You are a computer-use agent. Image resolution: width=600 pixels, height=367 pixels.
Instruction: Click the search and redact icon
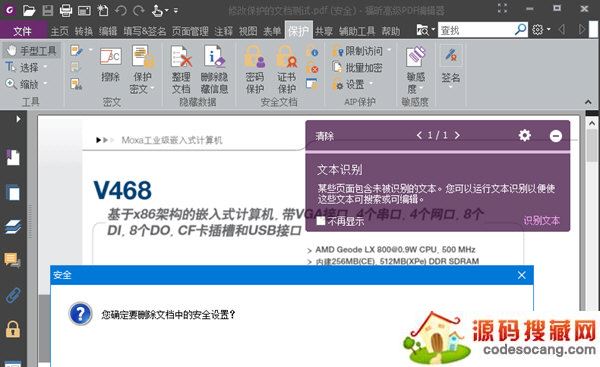coord(76,84)
